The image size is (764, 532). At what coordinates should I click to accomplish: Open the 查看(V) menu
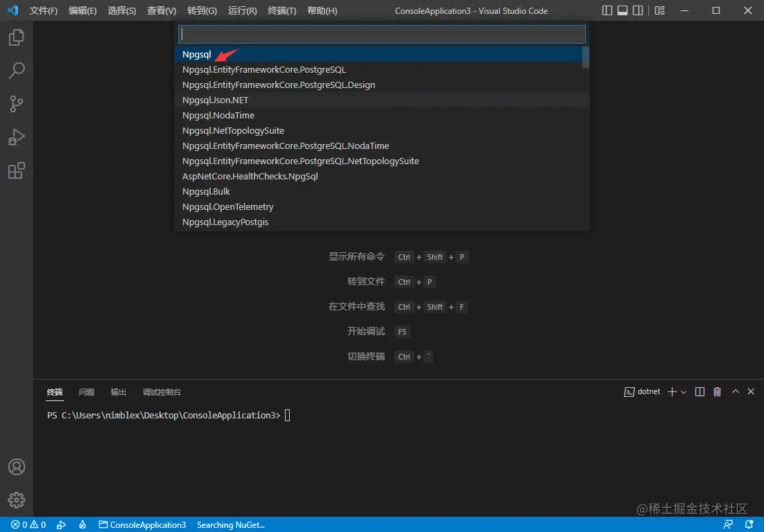pos(162,10)
